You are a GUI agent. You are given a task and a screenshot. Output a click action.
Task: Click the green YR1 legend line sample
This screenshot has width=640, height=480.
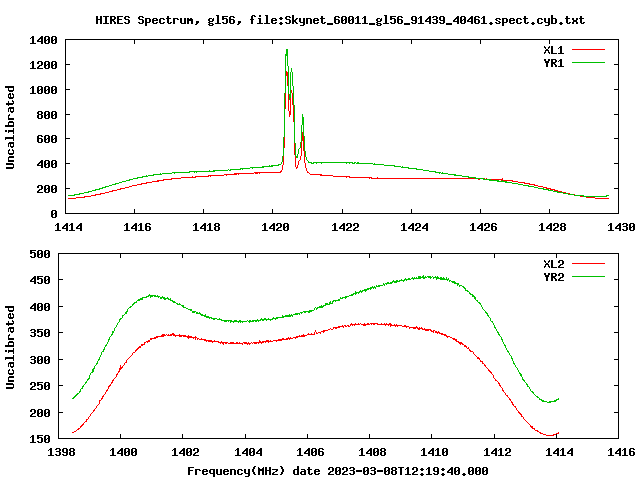point(588,63)
